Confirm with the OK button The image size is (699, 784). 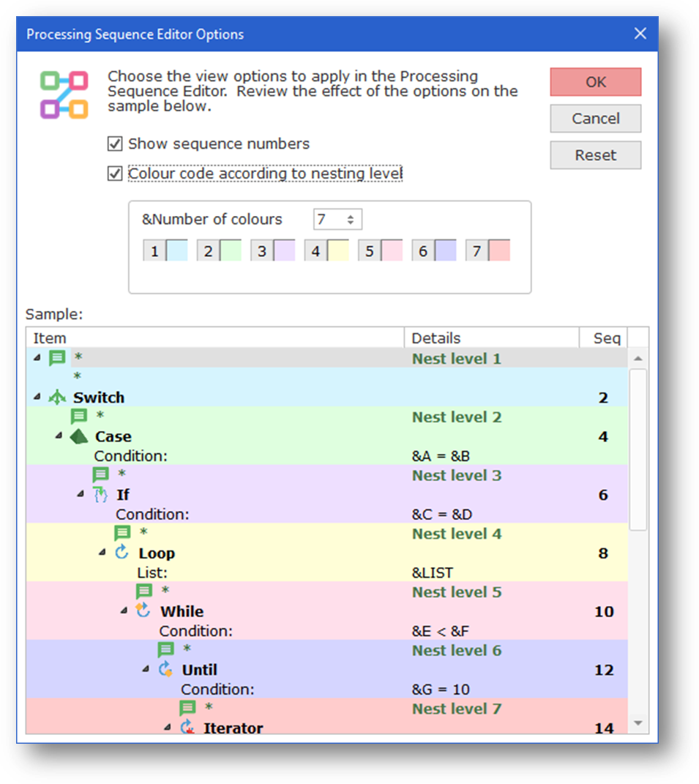[596, 82]
